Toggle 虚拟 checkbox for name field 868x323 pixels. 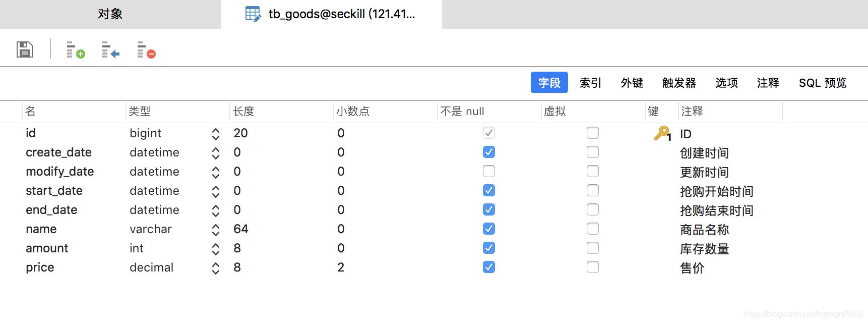coord(592,229)
